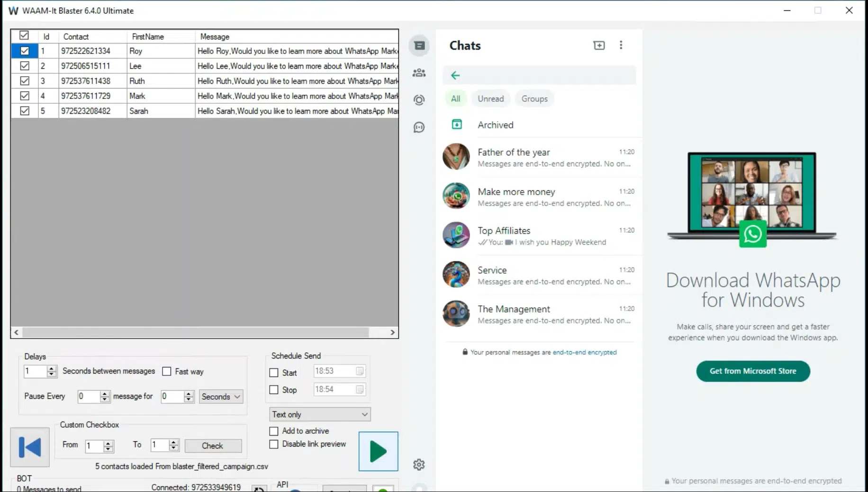Screen dimensions: 868x492
Task: Open the Seconds pause unit dropdown
Action: coord(220,396)
